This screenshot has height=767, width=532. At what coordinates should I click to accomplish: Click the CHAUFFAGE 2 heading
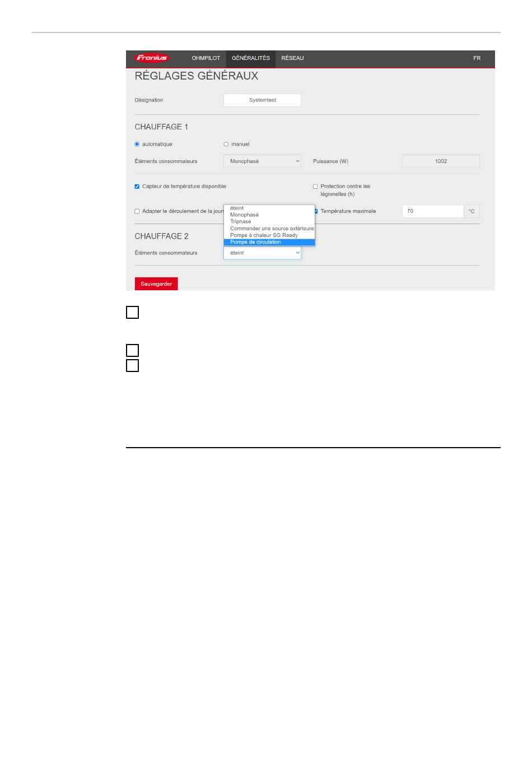pos(161,236)
